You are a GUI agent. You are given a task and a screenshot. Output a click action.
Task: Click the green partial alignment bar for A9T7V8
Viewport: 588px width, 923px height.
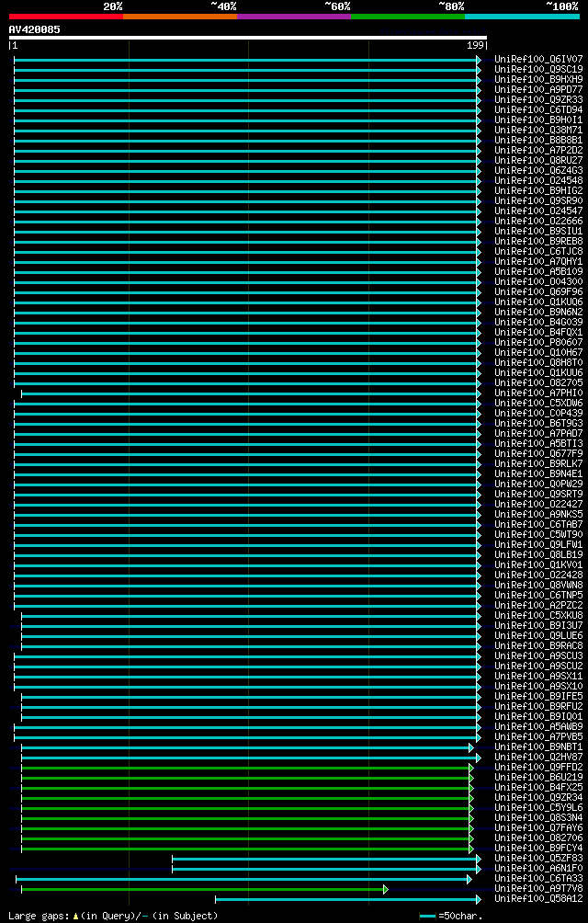[x=205, y=889]
